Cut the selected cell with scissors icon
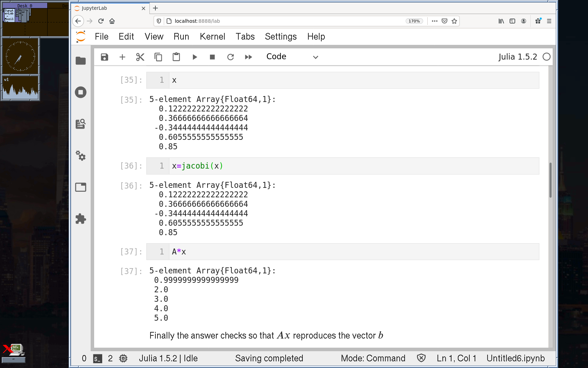 point(140,57)
